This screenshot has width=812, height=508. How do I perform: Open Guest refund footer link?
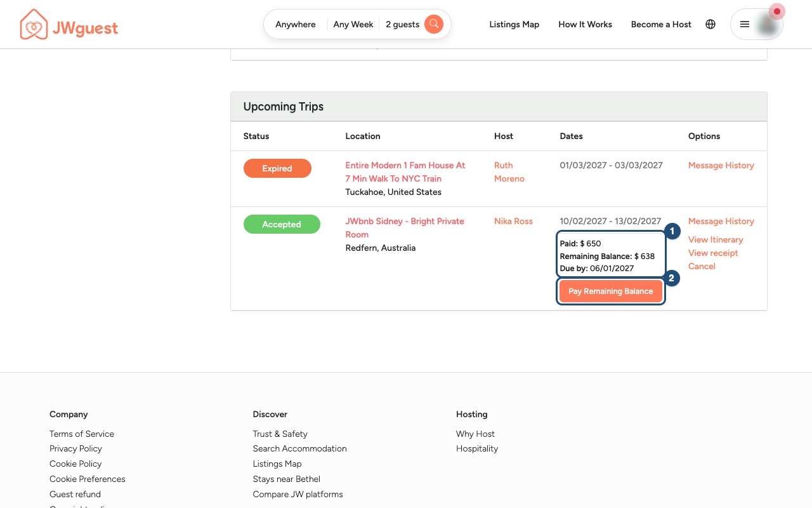click(75, 494)
